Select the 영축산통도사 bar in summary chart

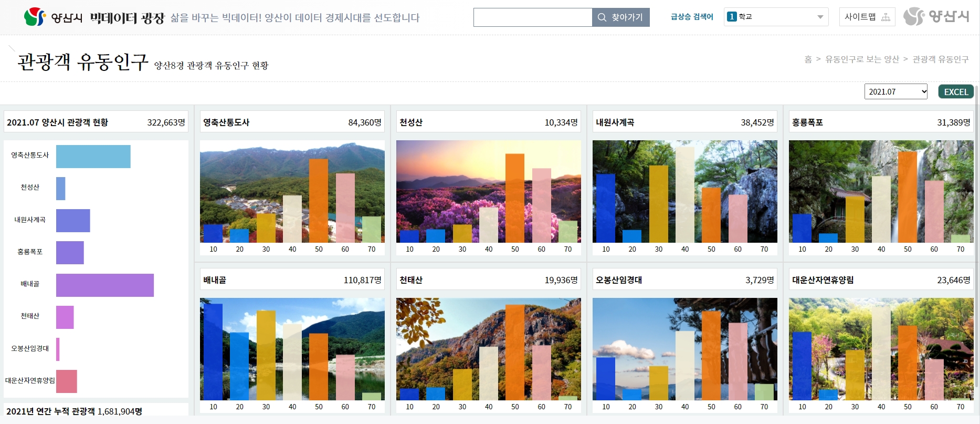(x=93, y=157)
